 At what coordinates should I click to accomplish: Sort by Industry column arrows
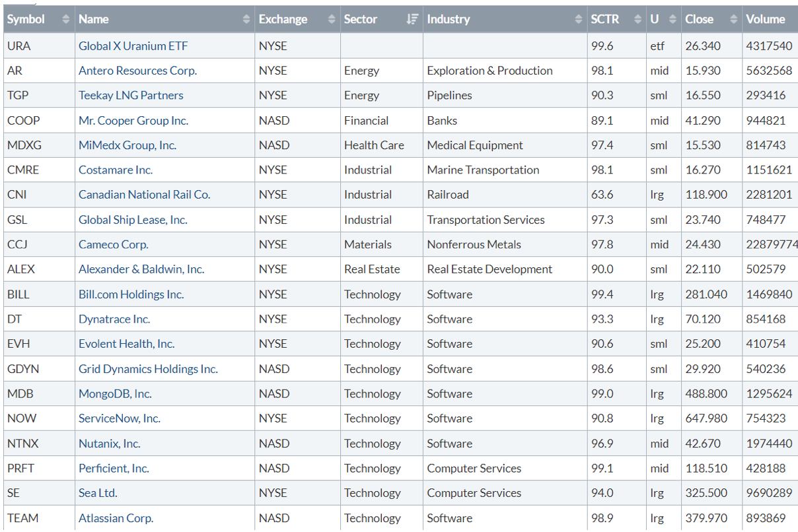point(579,20)
